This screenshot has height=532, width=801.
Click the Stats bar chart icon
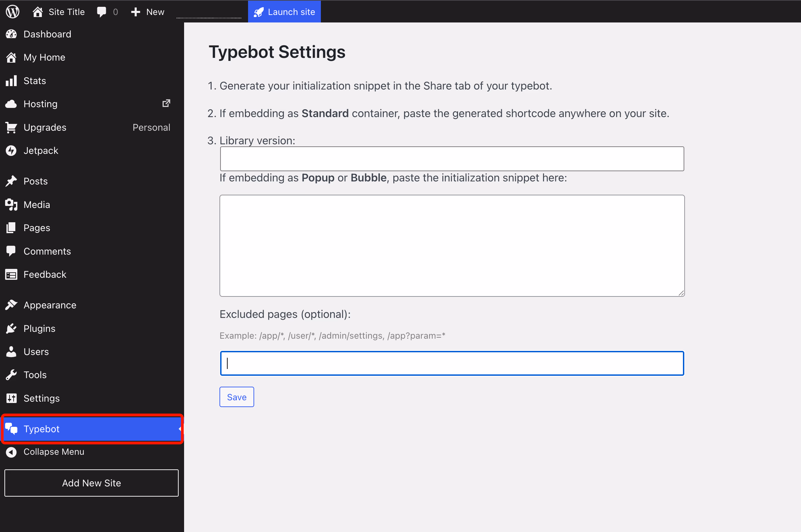point(11,81)
